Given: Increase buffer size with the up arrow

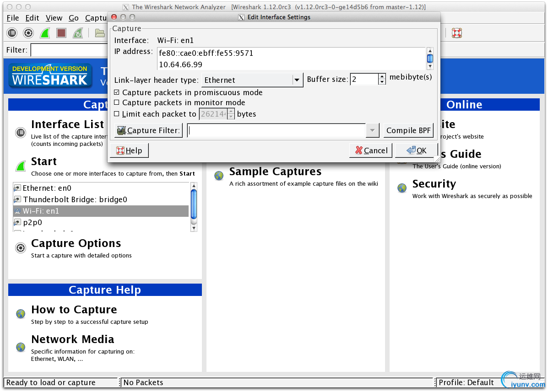Looking at the screenshot, I should [382, 76].
